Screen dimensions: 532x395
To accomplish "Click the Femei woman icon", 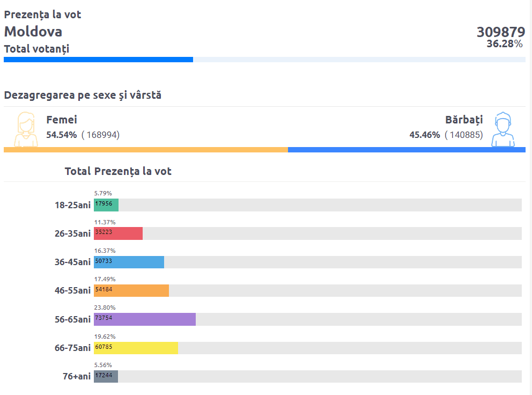I will 26,129.
